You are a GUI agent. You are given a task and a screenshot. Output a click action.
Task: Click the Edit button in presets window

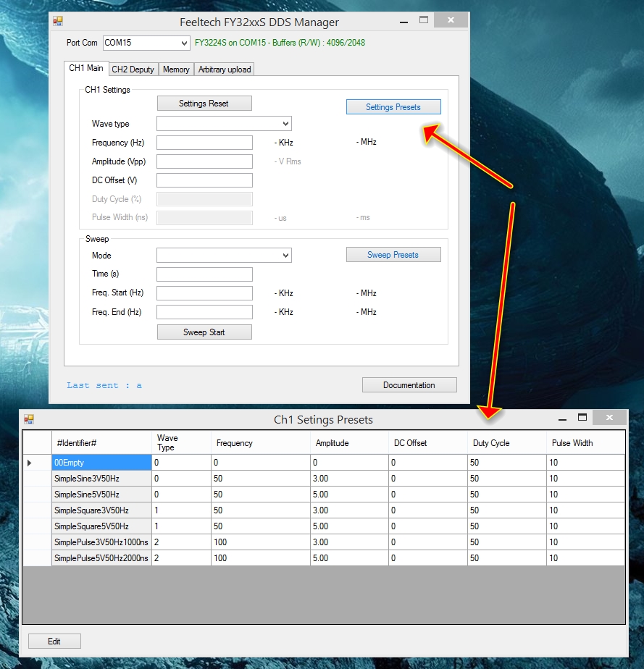pyautogui.click(x=54, y=641)
